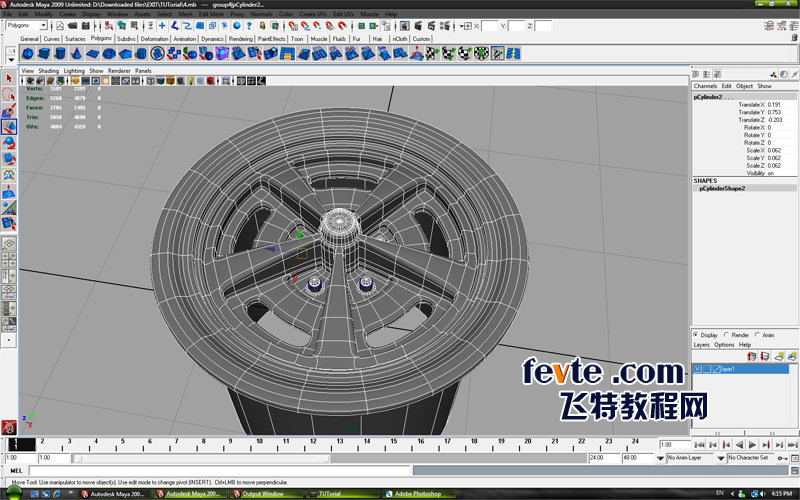The image size is (800, 500).
Task: Choose the Scale tool in the toolbox
Action: (9, 159)
